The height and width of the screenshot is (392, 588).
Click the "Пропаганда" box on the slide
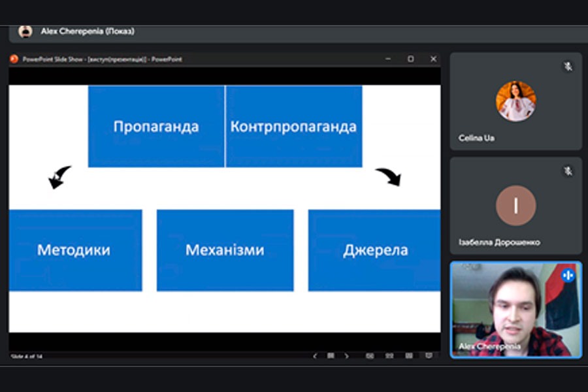(156, 126)
